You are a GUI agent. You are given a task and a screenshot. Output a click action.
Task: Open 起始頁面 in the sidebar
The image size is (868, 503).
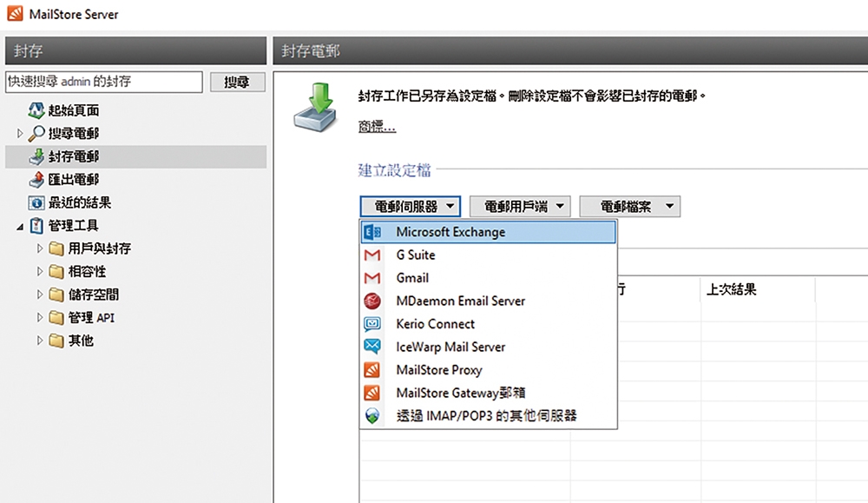(x=74, y=110)
